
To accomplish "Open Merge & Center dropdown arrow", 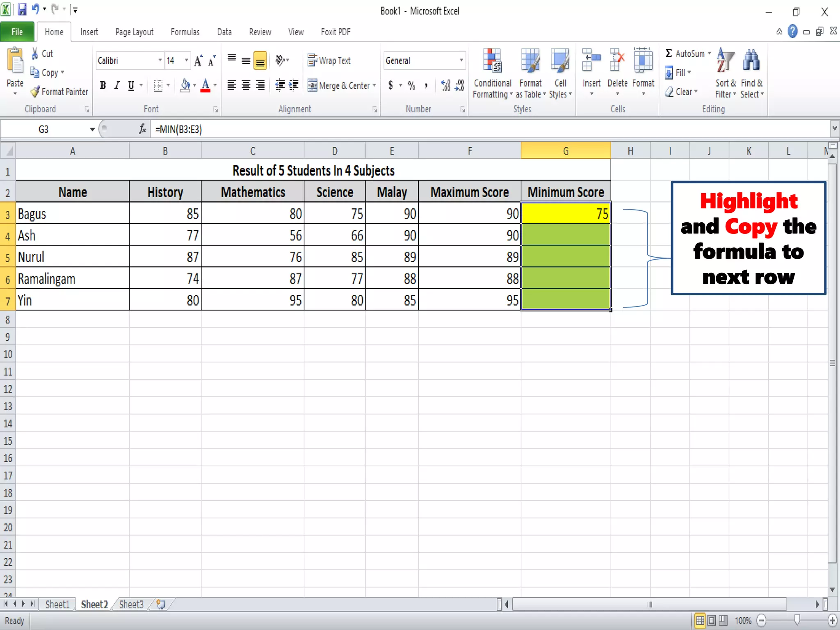I will 374,85.
